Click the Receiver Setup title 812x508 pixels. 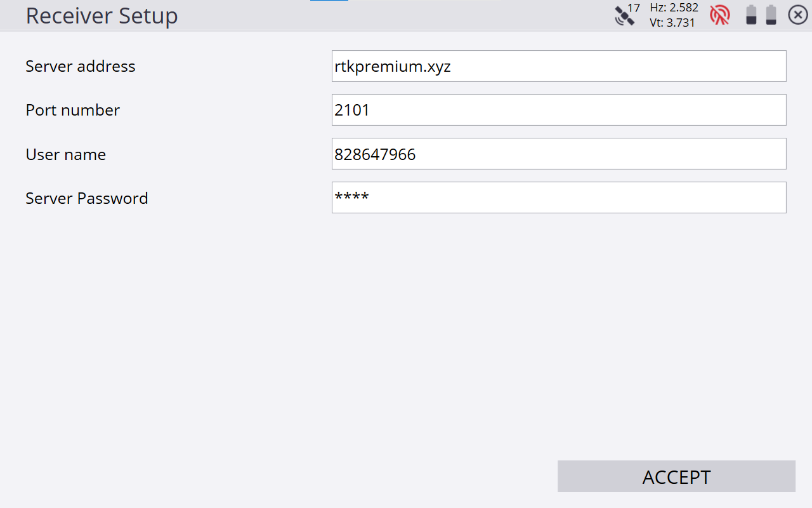[101, 16]
